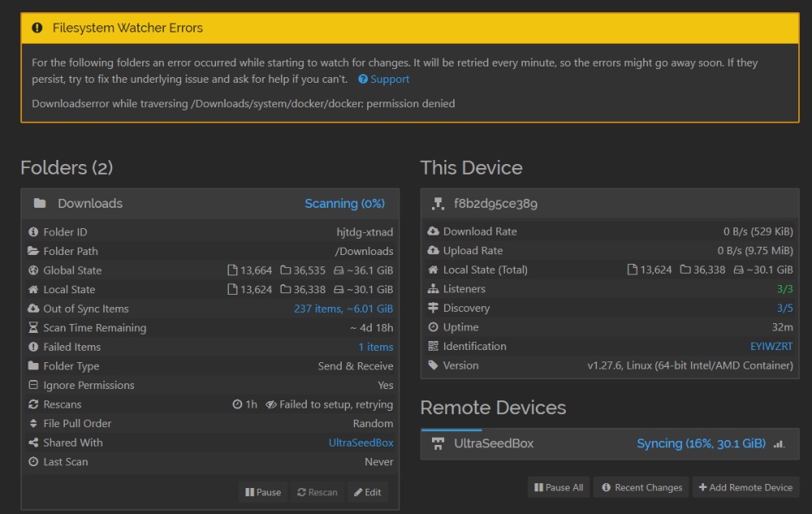The width and height of the screenshot is (812, 514).
Task: Click the Downloads folder icon
Action: coord(39,203)
